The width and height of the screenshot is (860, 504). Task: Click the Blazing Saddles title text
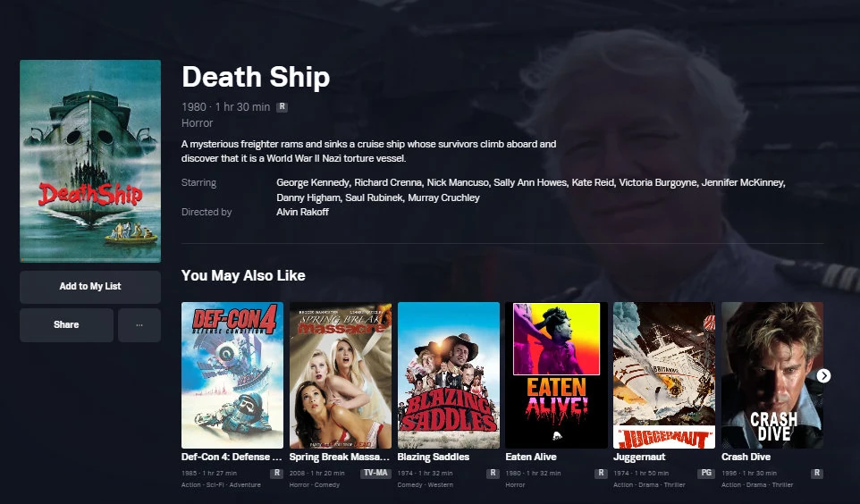pos(434,457)
